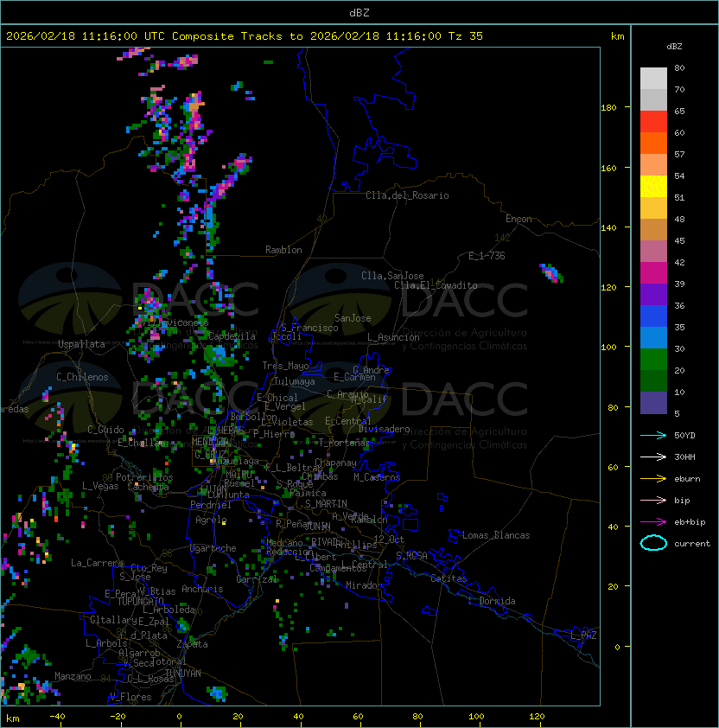Click the TUPUNGATO label
Image resolution: width=719 pixels, height=728 pixels.
pyautogui.click(x=140, y=602)
